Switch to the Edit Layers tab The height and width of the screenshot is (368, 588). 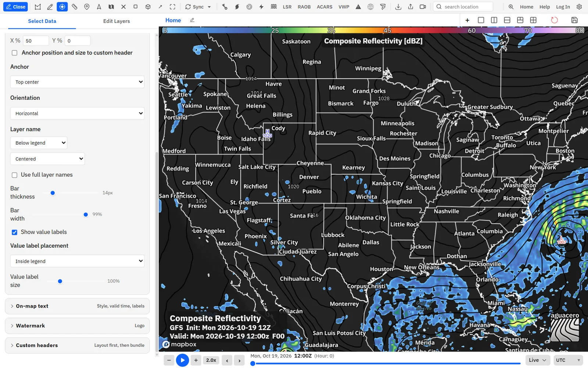tap(116, 21)
